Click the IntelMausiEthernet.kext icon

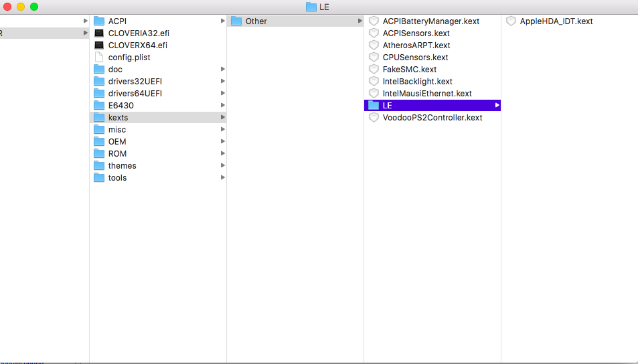[x=374, y=94]
